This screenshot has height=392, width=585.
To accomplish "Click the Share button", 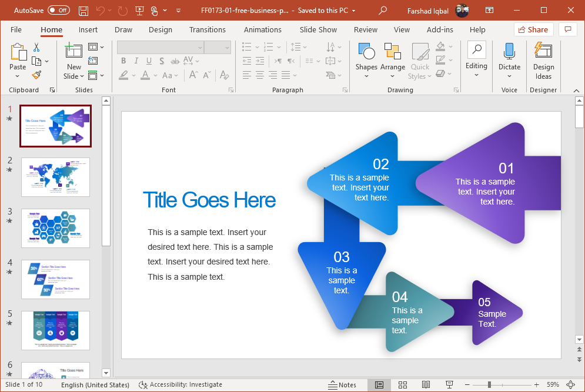I will [x=533, y=29].
